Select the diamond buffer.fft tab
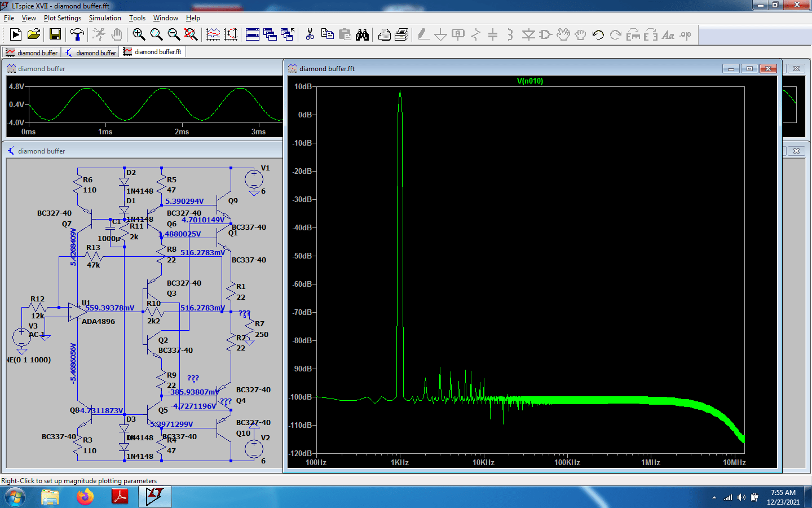812x508 pixels. point(153,52)
